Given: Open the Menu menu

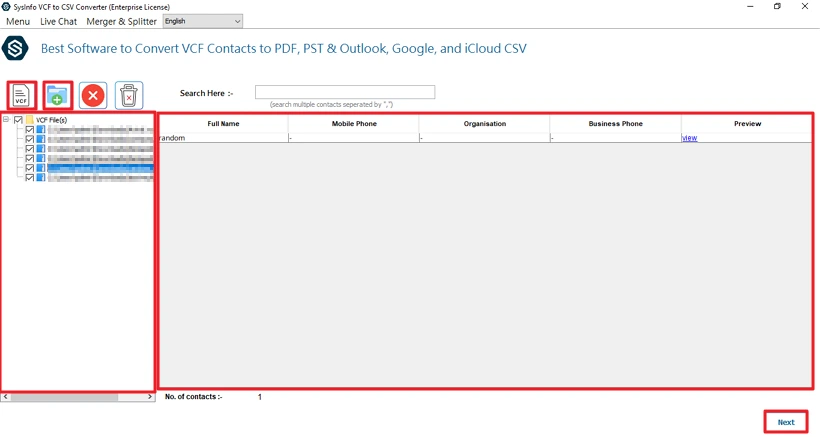Looking at the screenshot, I should tap(18, 21).
